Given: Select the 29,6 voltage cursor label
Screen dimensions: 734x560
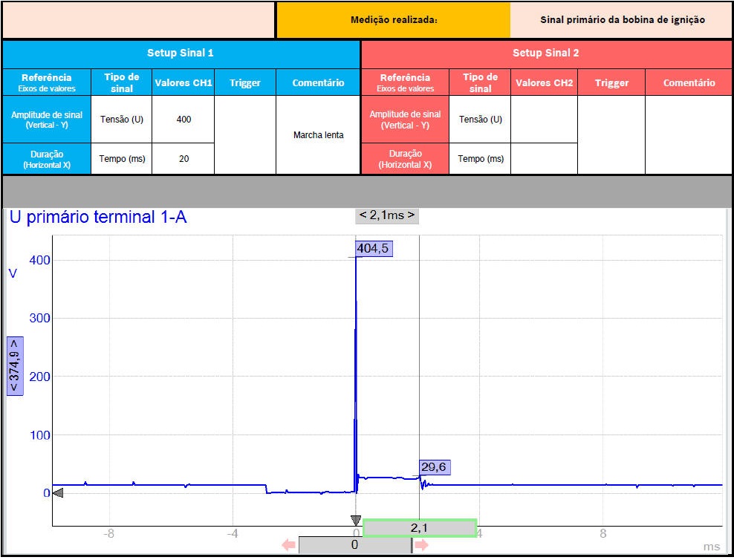Looking at the screenshot, I should (x=435, y=467).
